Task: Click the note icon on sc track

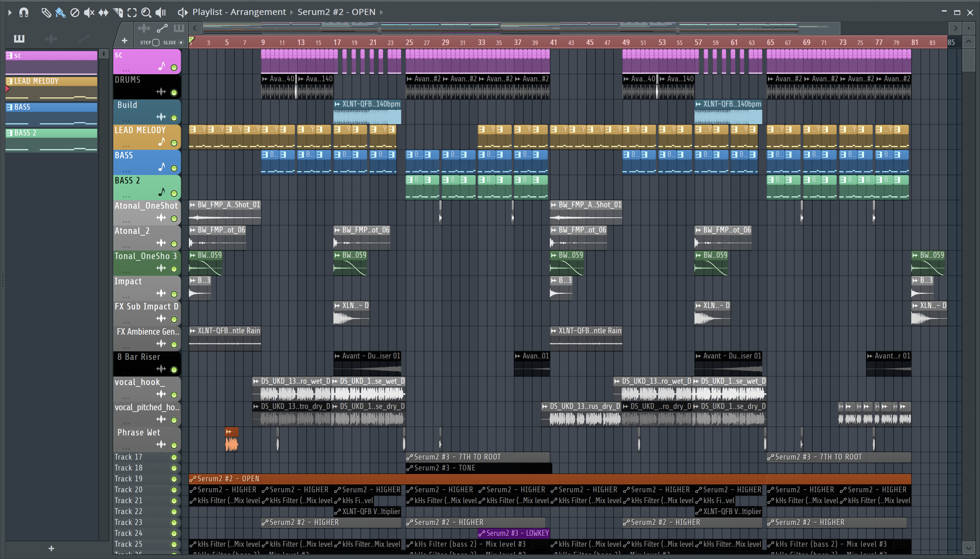Action: [162, 66]
